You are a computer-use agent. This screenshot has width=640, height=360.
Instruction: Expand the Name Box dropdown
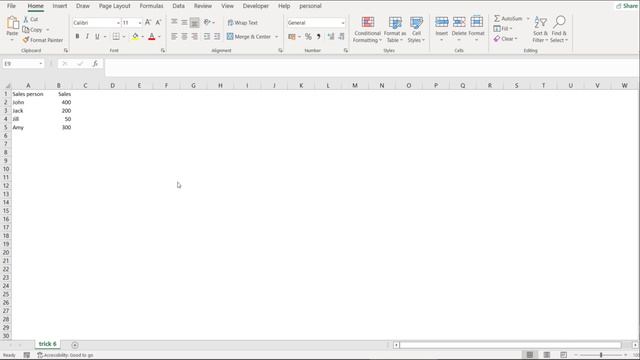click(40, 64)
